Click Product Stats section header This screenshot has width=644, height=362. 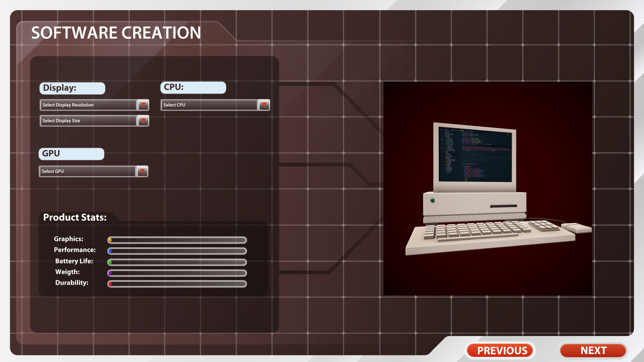(74, 217)
